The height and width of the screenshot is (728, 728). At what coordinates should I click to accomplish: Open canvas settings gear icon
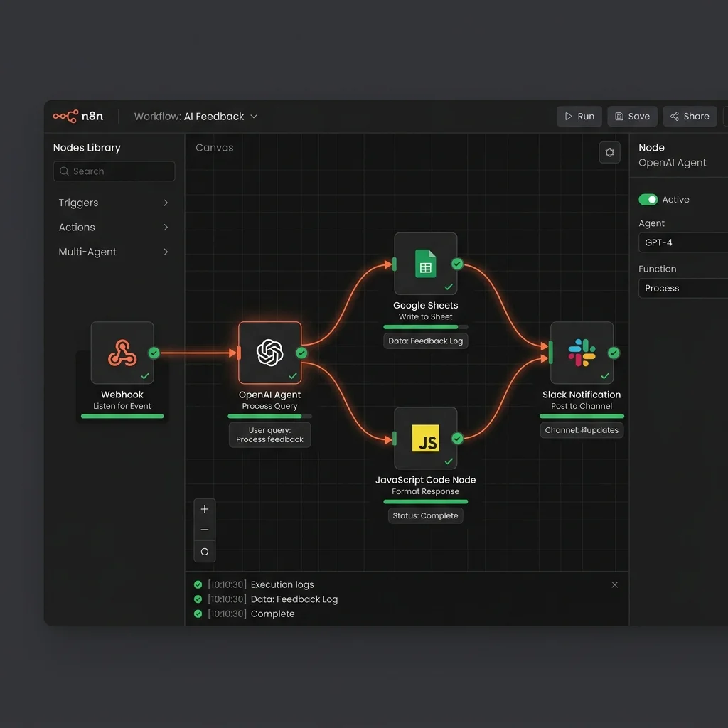(x=609, y=153)
